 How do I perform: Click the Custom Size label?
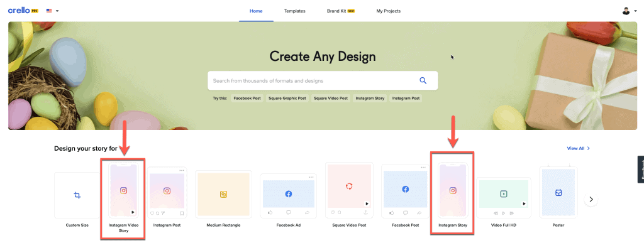(x=77, y=225)
